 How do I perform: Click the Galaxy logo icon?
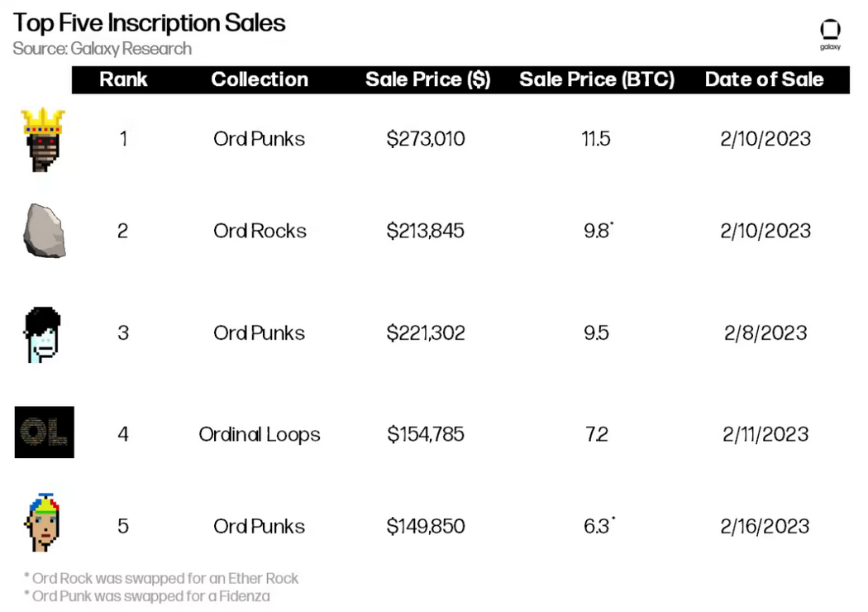point(830,35)
